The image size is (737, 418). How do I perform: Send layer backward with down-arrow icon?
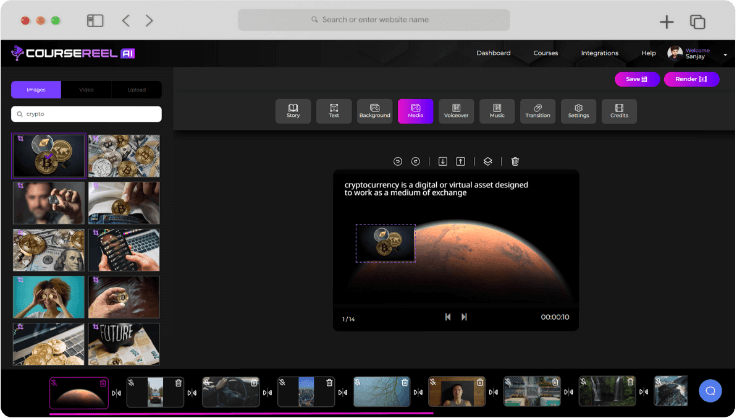[443, 161]
